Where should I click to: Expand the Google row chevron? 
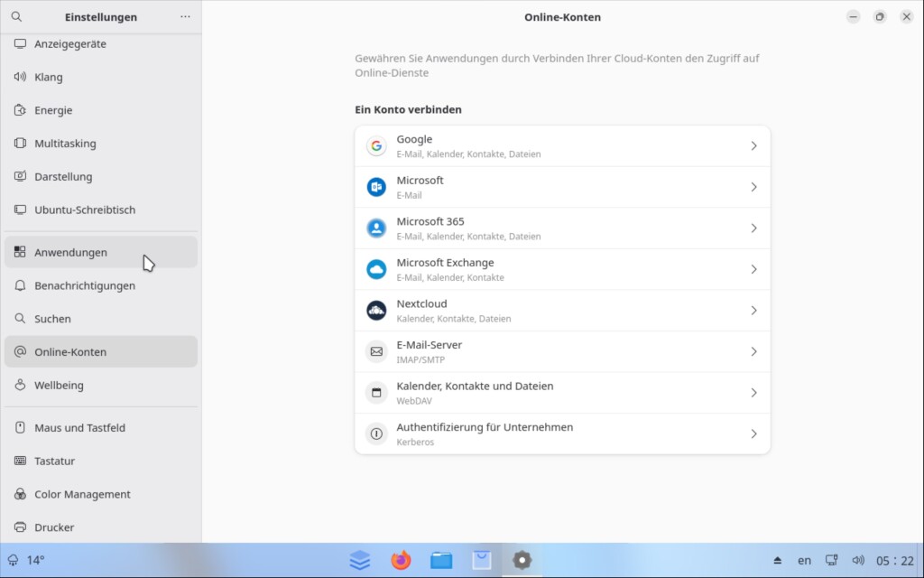[x=753, y=145]
